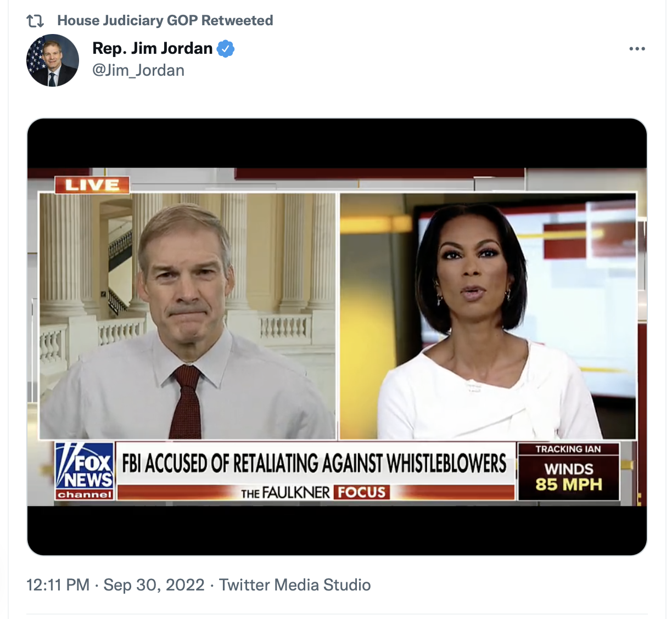Click the @Jim_Jordan handle
672x619 pixels.
click(x=138, y=71)
